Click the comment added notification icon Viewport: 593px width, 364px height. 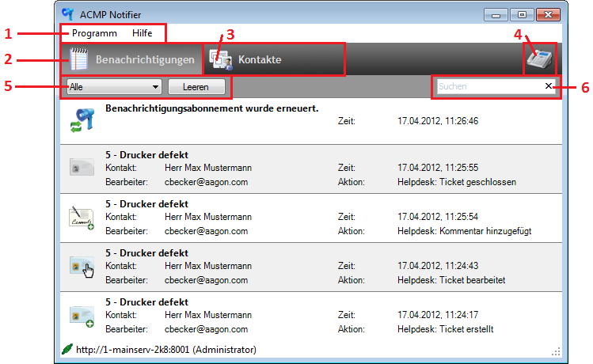[81, 217]
